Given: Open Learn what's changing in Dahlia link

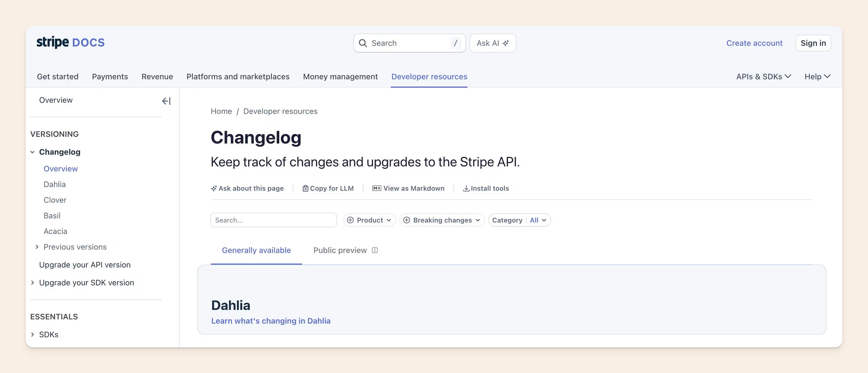Looking at the screenshot, I should 271,321.
